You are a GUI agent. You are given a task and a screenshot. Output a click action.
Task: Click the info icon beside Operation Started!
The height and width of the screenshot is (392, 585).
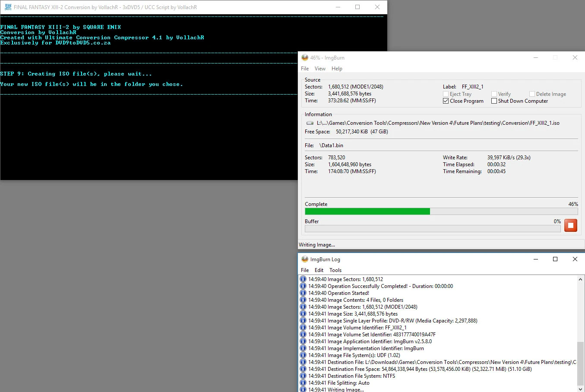pos(303,293)
